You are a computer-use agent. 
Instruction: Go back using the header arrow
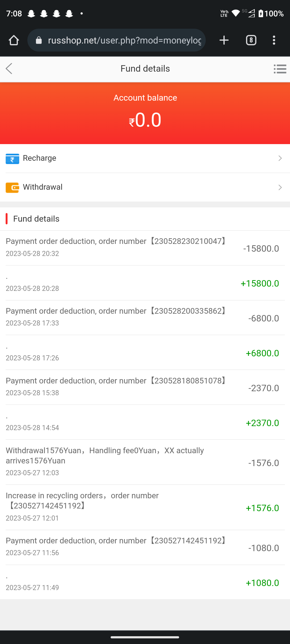click(9, 69)
